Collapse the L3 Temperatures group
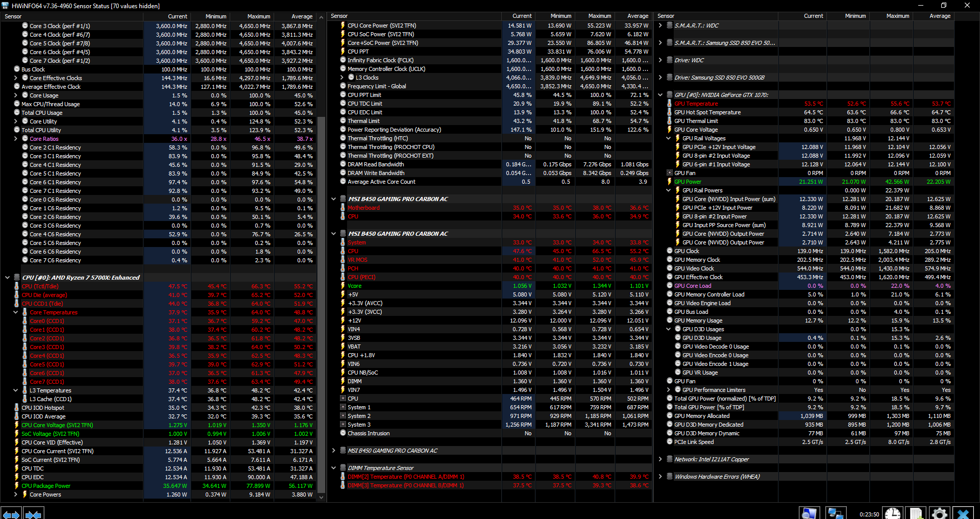Screen dimensions: 980x519 click(x=15, y=390)
